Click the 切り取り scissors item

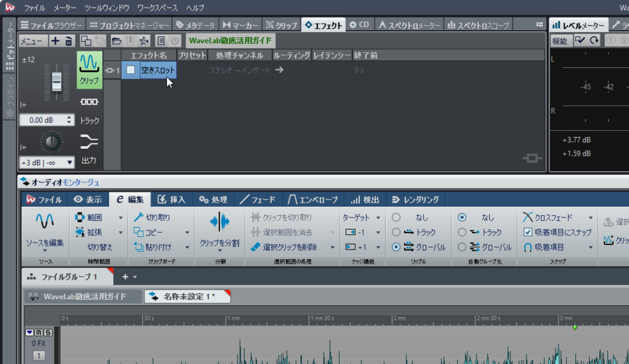point(152,217)
